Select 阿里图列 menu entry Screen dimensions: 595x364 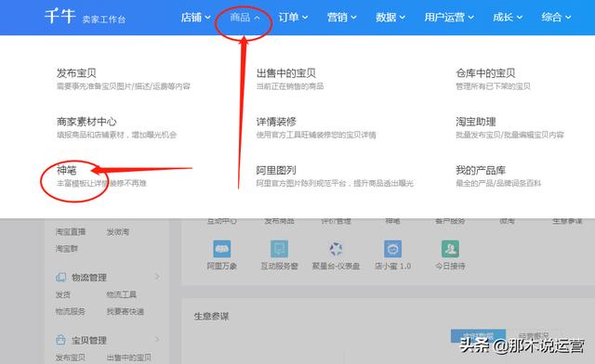point(276,170)
